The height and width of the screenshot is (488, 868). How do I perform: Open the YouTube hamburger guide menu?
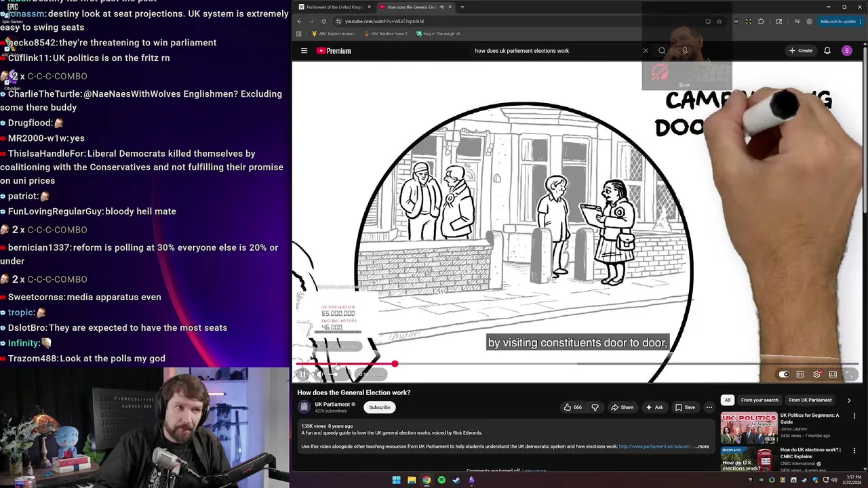[304, 51]
